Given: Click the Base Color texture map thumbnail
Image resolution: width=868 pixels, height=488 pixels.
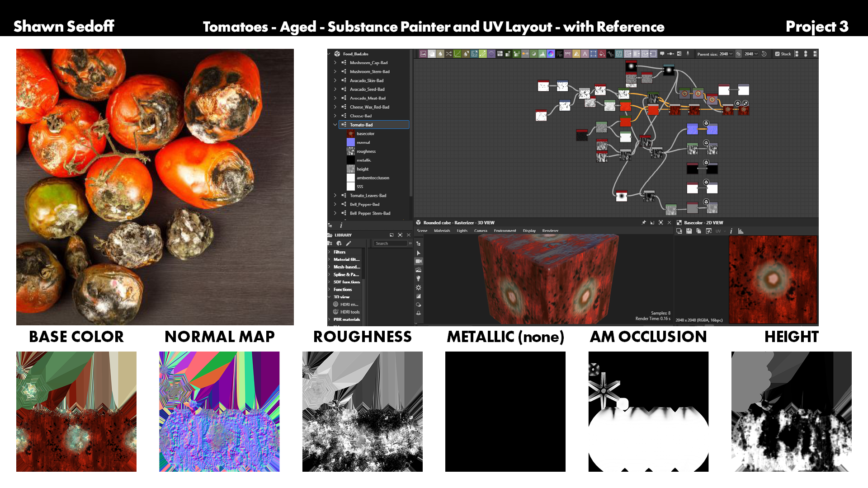Looking at the screenshot, I should point(76,412).
